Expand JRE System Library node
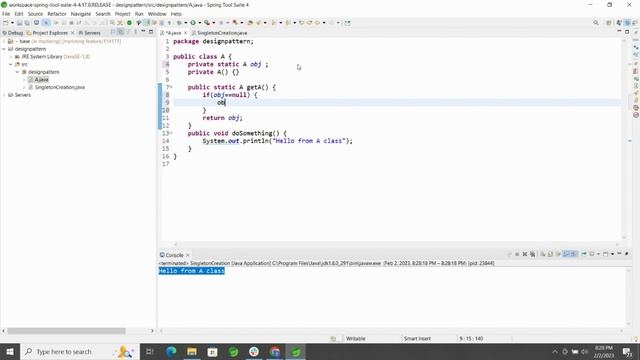This screenshot has width=640, height=360. click(11, 57)
